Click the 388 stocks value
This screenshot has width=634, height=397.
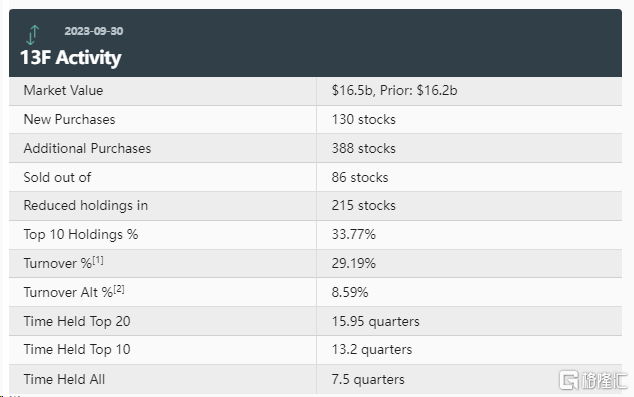(x=363, y=148)
